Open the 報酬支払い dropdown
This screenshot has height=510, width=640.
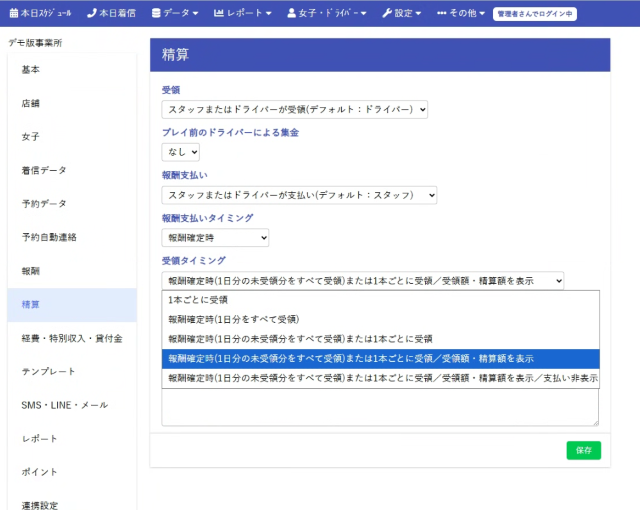[x=299, y=195]
